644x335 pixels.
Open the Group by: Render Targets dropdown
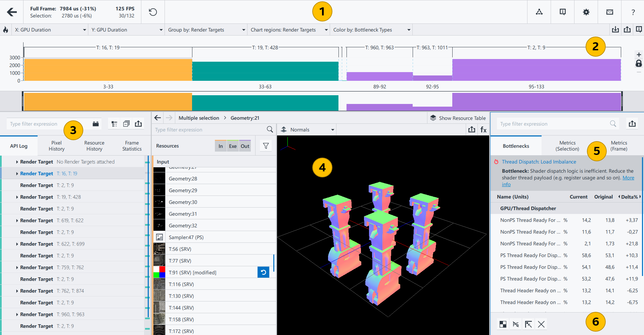(206, 30)
